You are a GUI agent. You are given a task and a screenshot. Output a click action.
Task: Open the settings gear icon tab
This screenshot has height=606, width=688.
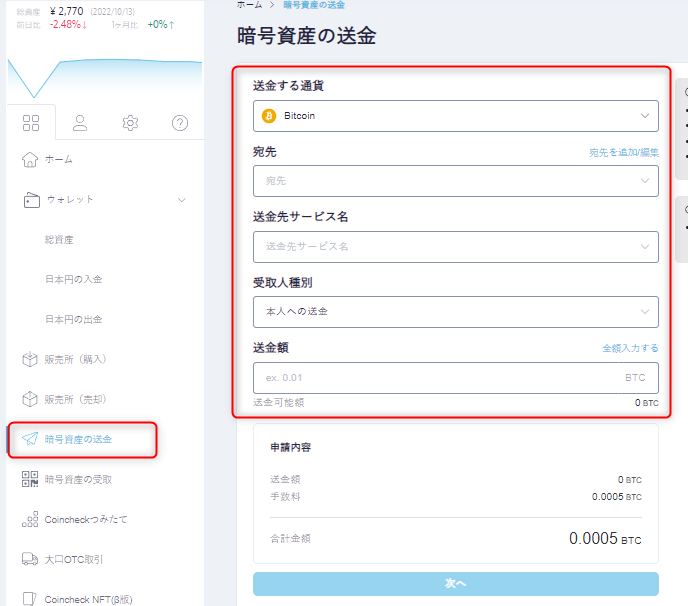pyautogui.click(x=130, y=123)
